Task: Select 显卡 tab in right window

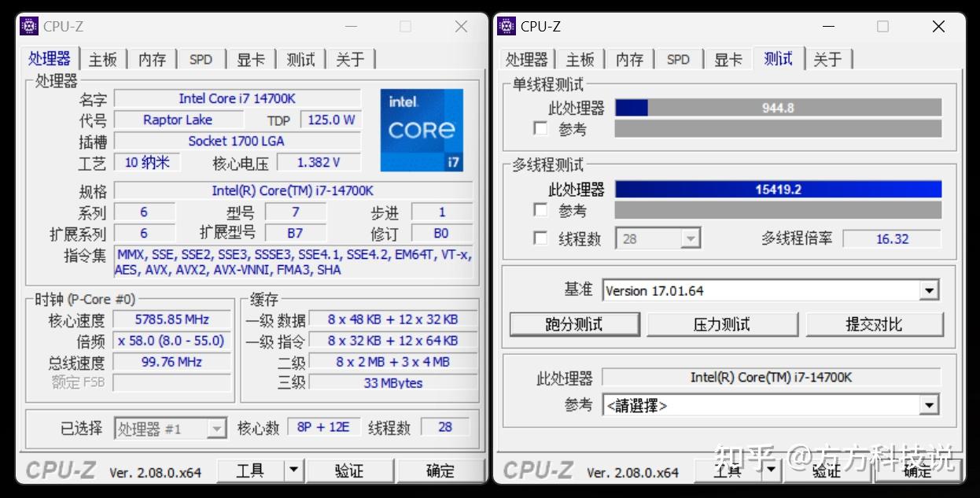Action: pyautogui.click(x=728, y=59)
